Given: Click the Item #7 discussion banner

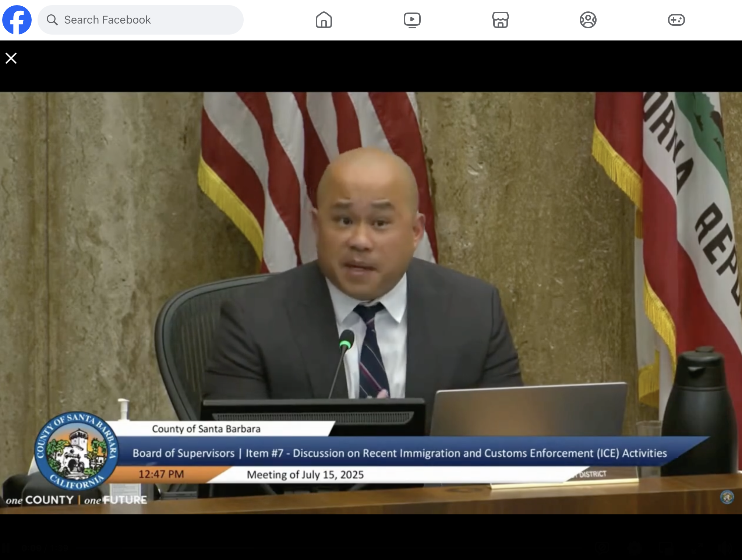Looking at the screenshot, I should 399,453.
